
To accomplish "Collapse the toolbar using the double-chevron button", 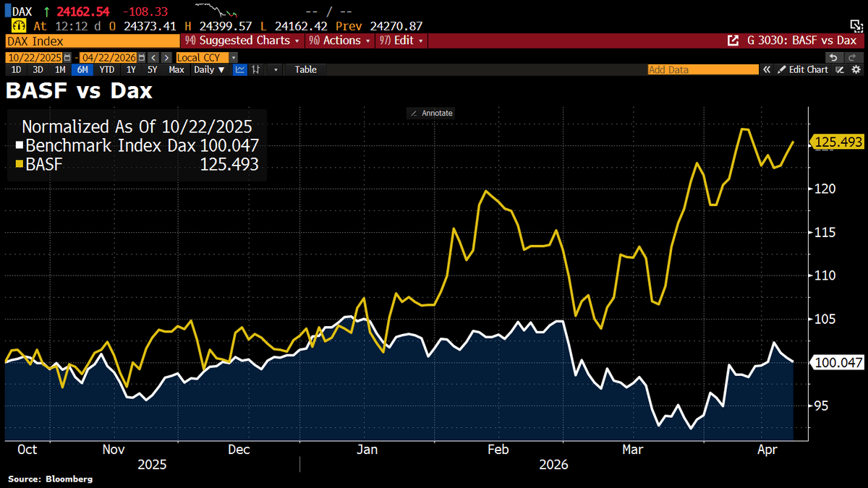I will point(767,69).
